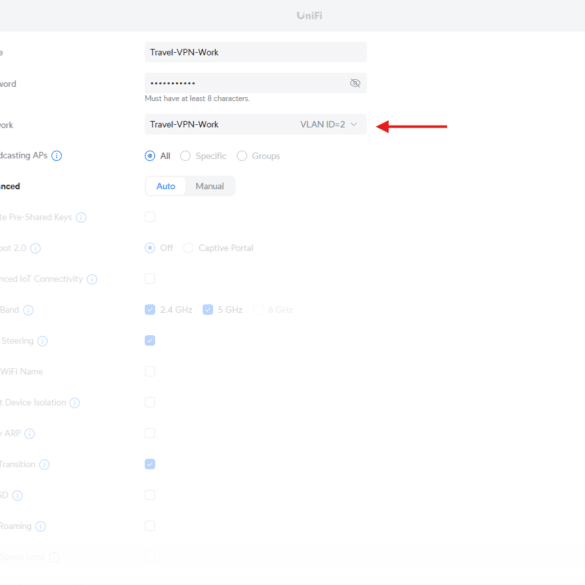Select the Hotspot Off radio
The height and width of the screenshot is (585, 585).
pyautogui.click(x=150, y=248)
